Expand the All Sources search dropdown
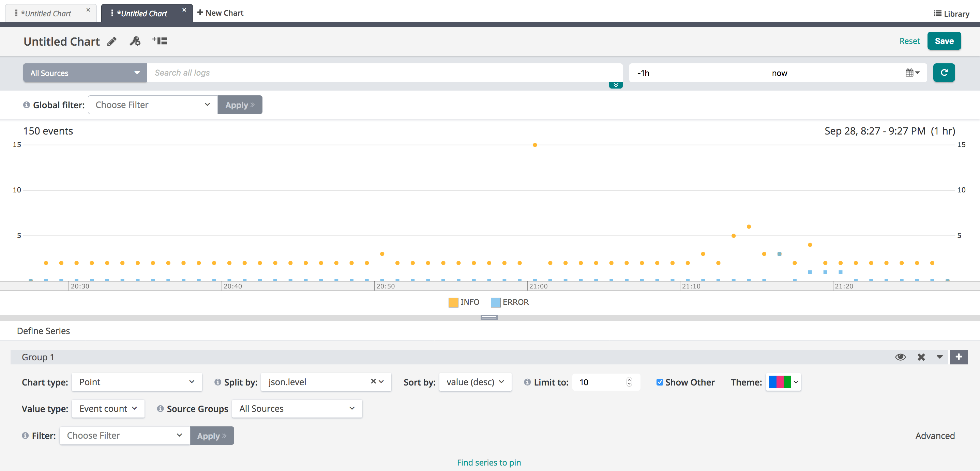The height and width of the screenshot is (471, 980). (85, 73)
